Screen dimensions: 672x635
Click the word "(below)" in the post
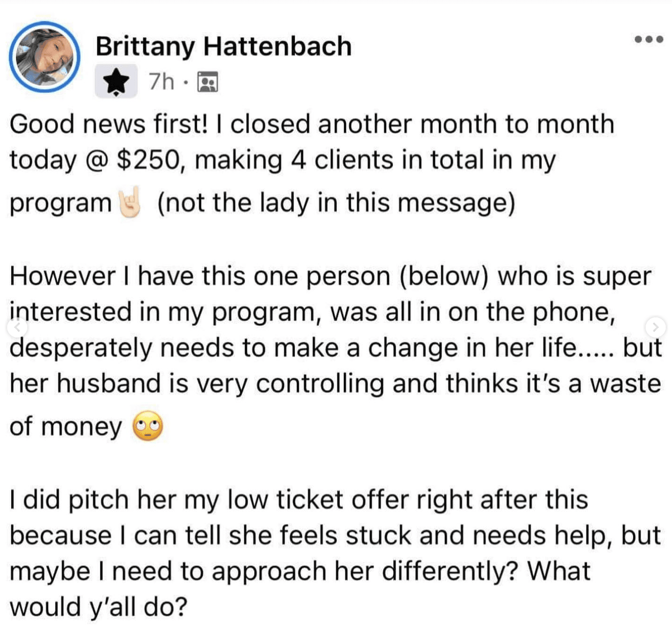[x=444, y=277]
